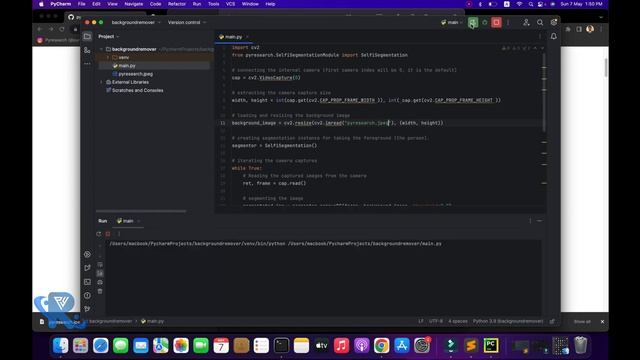Image resolution: width=640 pixels, height=360 pixels.
Task: Open Python Packages icon in left stripe
Action: pyautogui.click(x=87, y=268)
